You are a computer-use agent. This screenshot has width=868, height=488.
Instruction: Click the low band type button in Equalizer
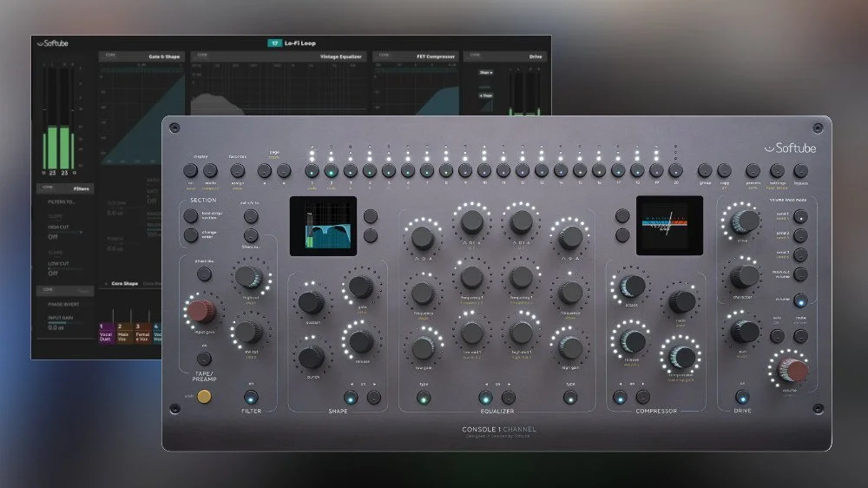point(424,397)
